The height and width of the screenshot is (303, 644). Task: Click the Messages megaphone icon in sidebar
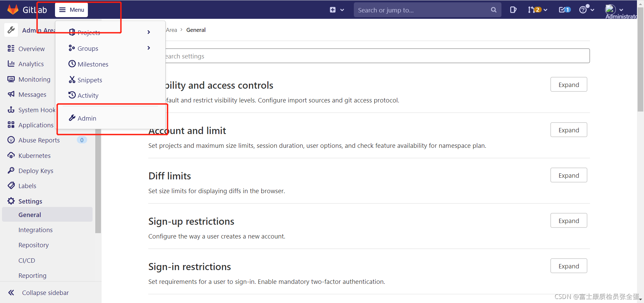11,94
